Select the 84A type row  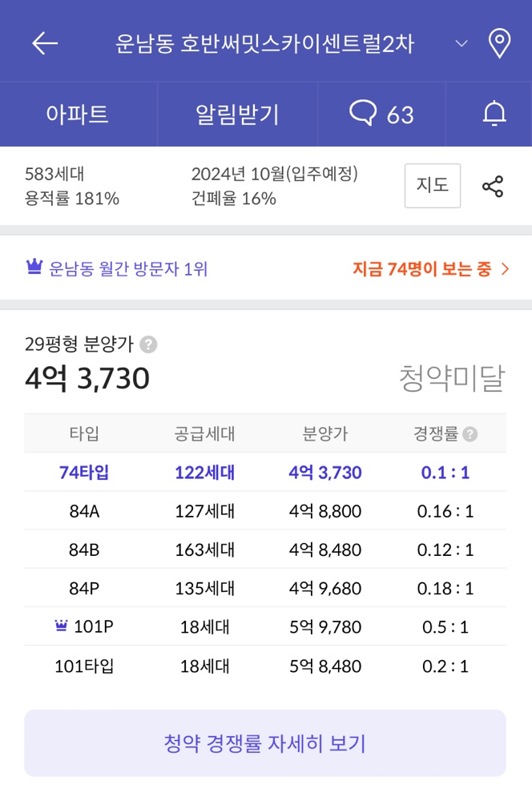point(265,511)
